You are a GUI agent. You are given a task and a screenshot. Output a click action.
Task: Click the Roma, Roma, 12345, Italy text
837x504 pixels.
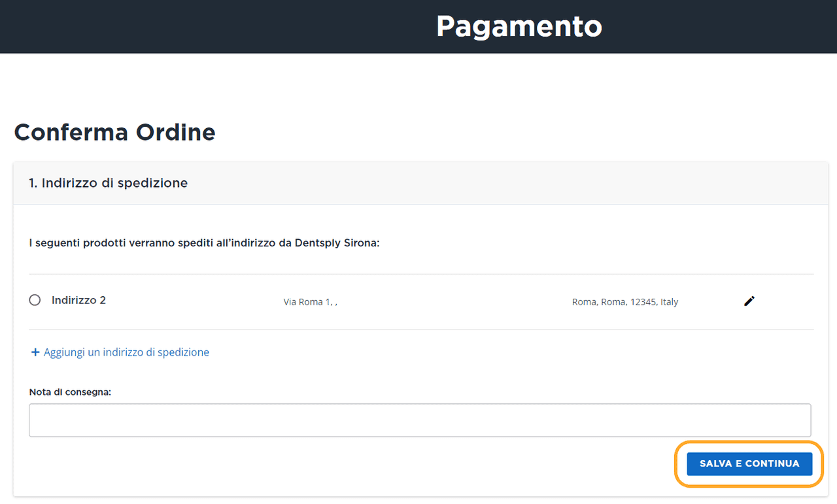point(624,302)
